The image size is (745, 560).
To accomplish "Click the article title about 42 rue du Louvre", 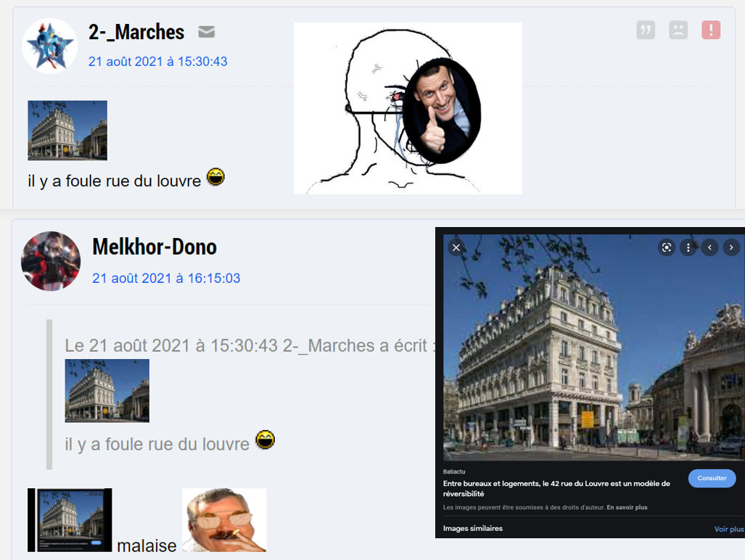I will 556,488.
